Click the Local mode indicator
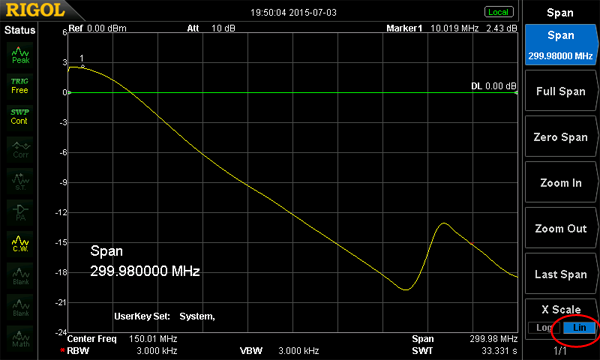 tap(499, 12)
